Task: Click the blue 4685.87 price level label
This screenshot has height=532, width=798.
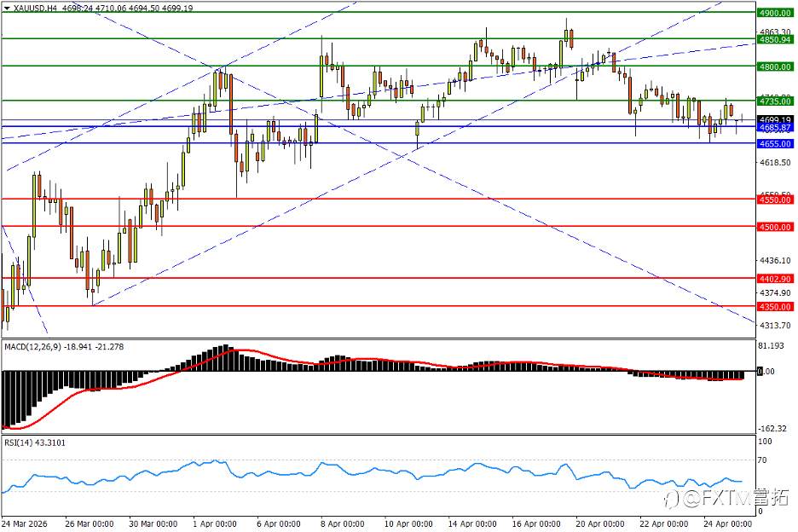Action: coord(775,127)
